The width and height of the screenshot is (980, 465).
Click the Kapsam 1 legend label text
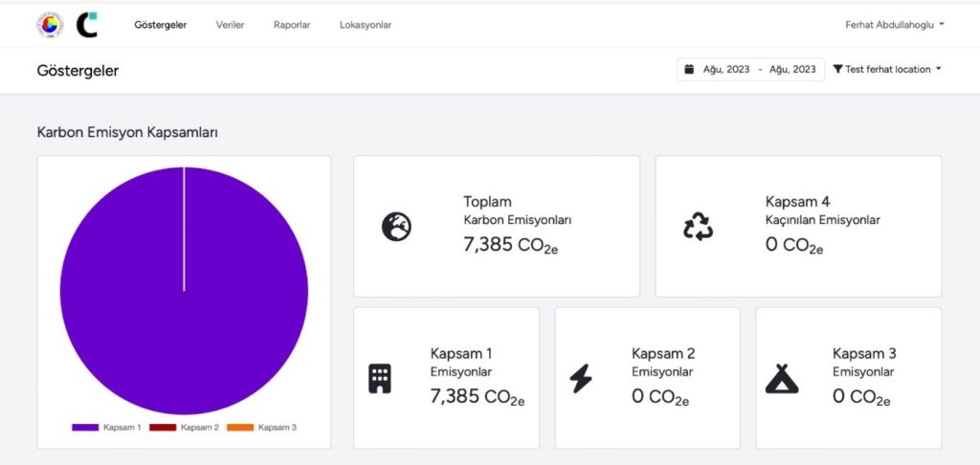coord(122,428)
